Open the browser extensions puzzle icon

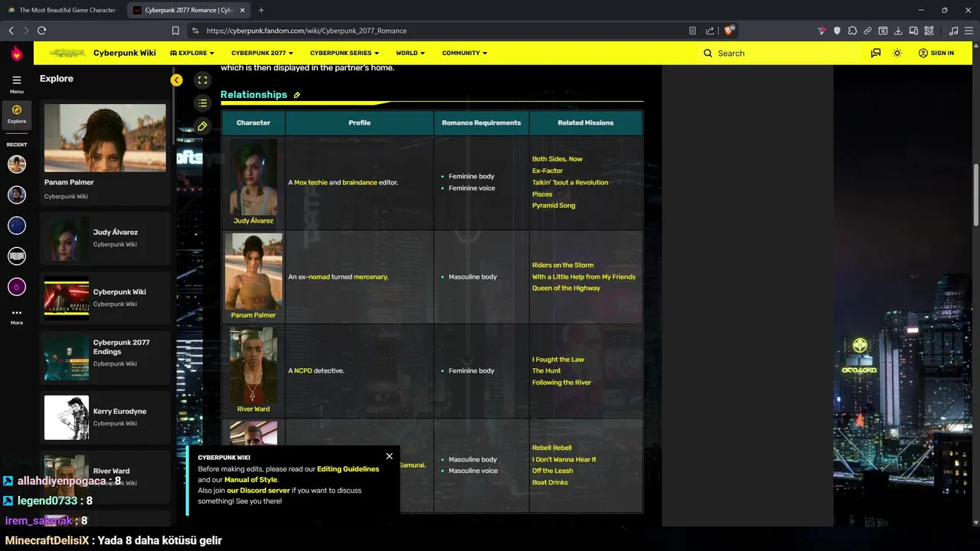[852, 31]
